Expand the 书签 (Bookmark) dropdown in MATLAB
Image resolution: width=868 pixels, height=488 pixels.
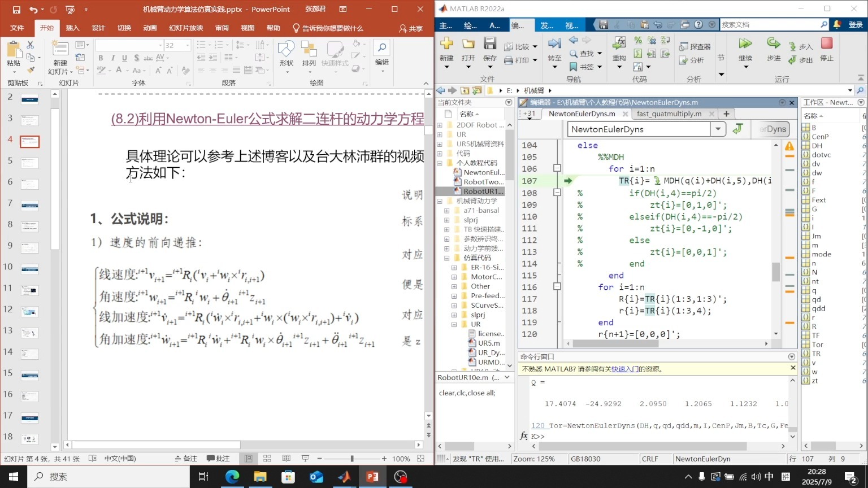tap(600, 67)
